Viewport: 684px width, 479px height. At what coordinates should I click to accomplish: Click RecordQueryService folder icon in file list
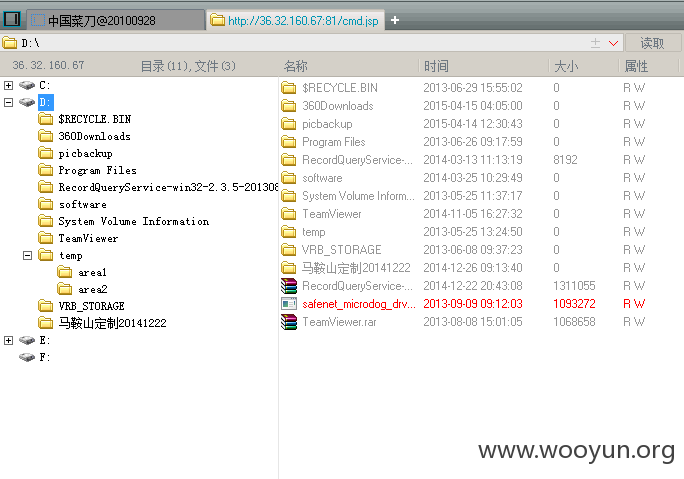tap(289, 160)
